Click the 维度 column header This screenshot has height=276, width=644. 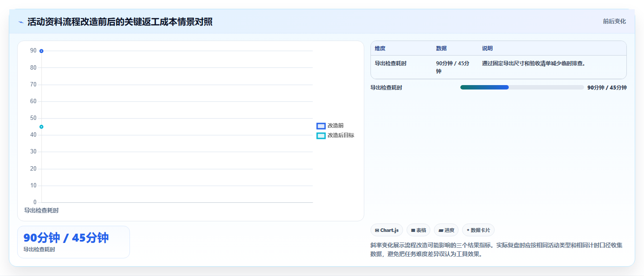pos(380,48)
